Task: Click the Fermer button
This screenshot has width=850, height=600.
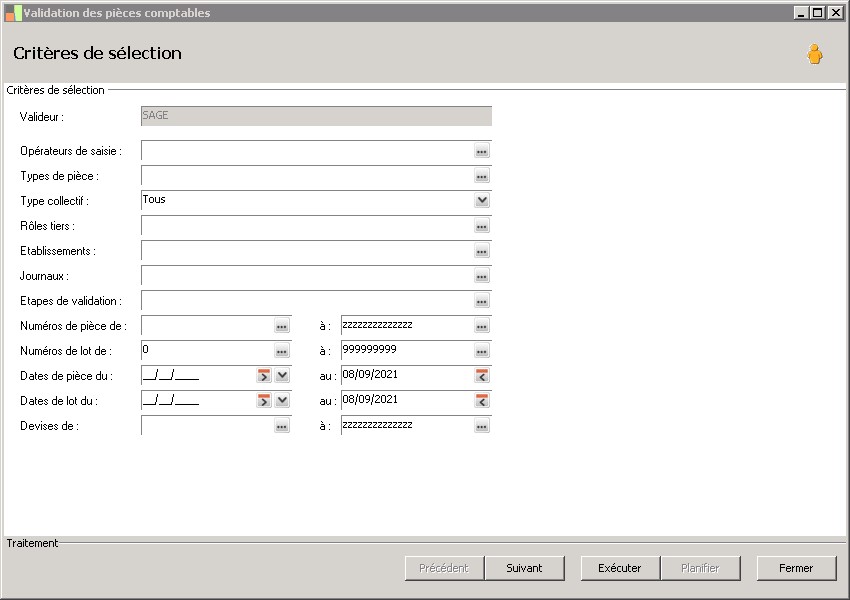Action: point(796,568)
